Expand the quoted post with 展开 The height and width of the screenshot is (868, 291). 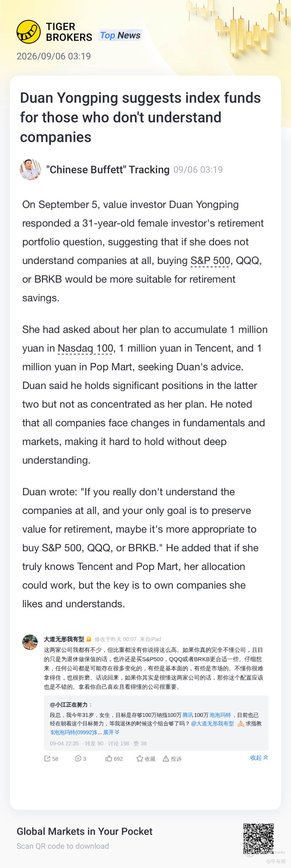click(x=111, y=732)
